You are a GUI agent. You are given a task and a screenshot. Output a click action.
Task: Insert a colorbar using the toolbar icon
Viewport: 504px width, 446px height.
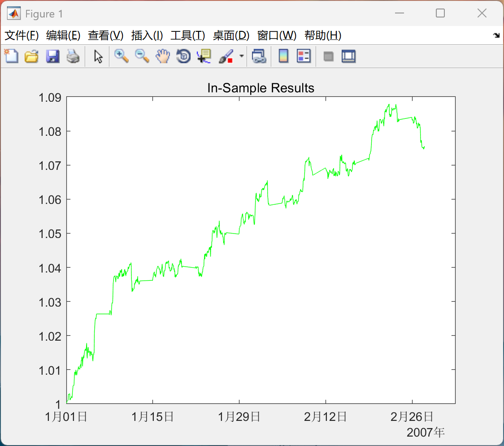283,56
